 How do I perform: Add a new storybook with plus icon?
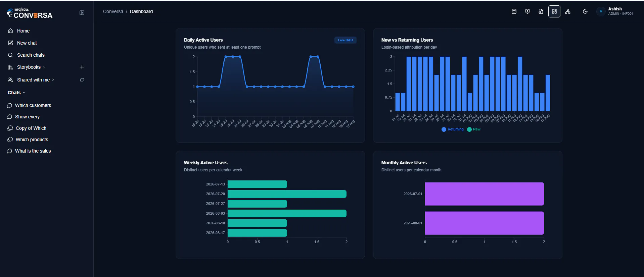(82, 67)
